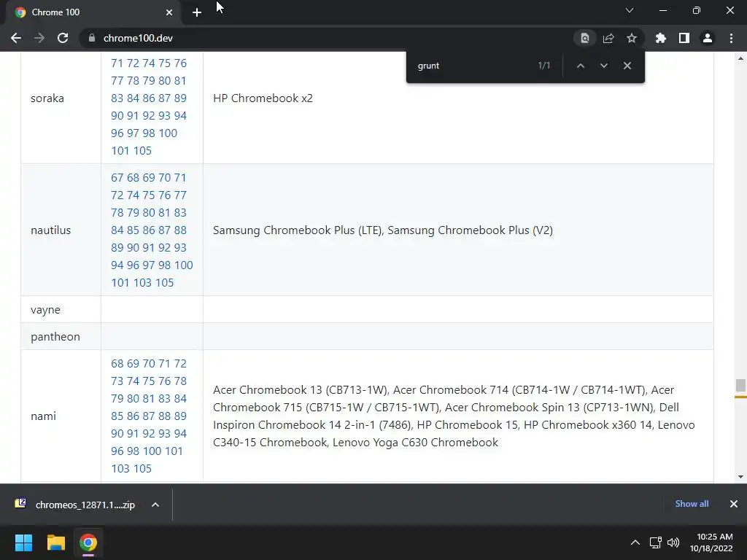Open nami version 103 link

(x=120, y=468)
